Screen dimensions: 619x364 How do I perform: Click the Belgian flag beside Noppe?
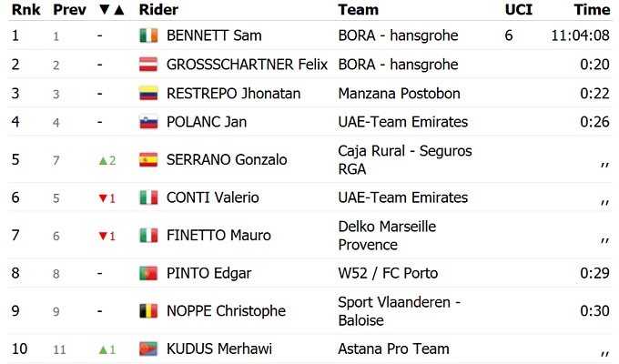click(x=148, y=311)
